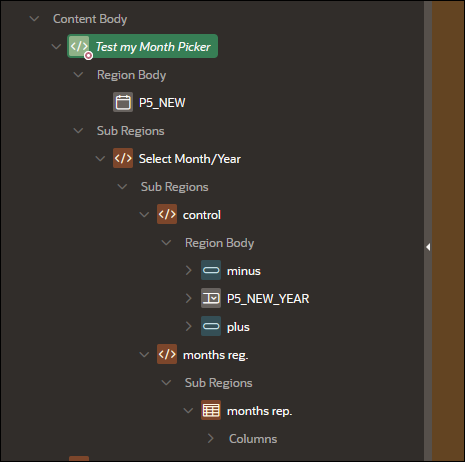Select the control region label

[x=202, y=215]
